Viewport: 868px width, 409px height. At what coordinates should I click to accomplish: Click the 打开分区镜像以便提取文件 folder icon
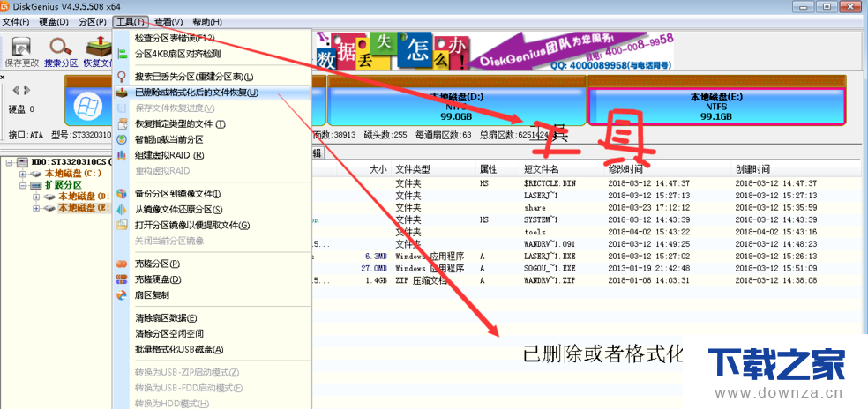pos(123,226)
